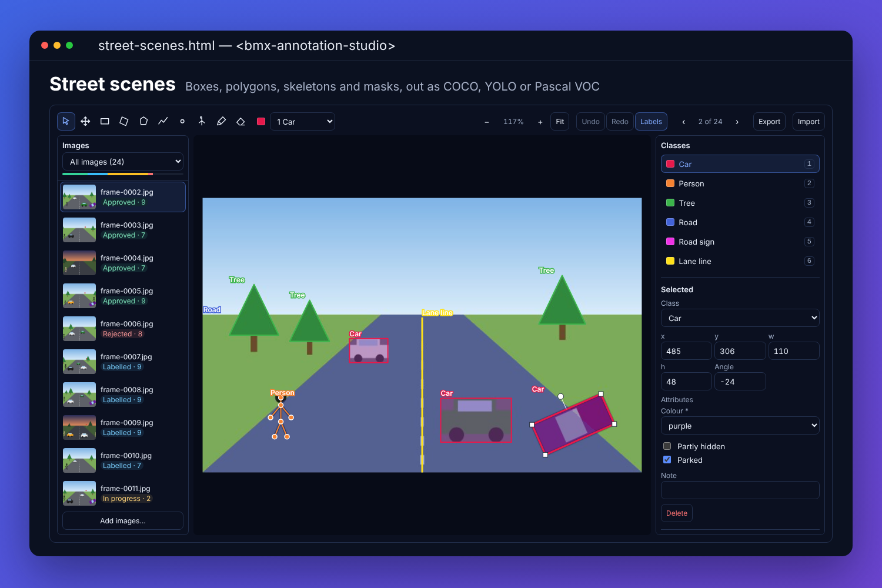
Task: Uncheck the 'Parked' checkbox
Action: tap(667, 460)
